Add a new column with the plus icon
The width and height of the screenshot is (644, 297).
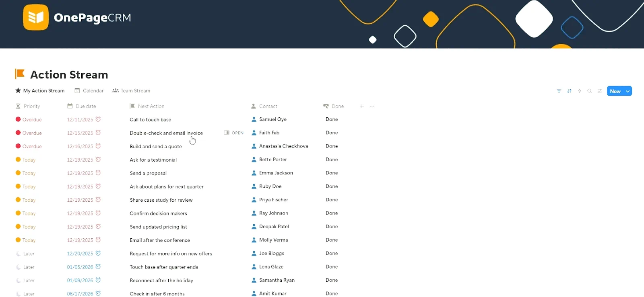[362, 106]
